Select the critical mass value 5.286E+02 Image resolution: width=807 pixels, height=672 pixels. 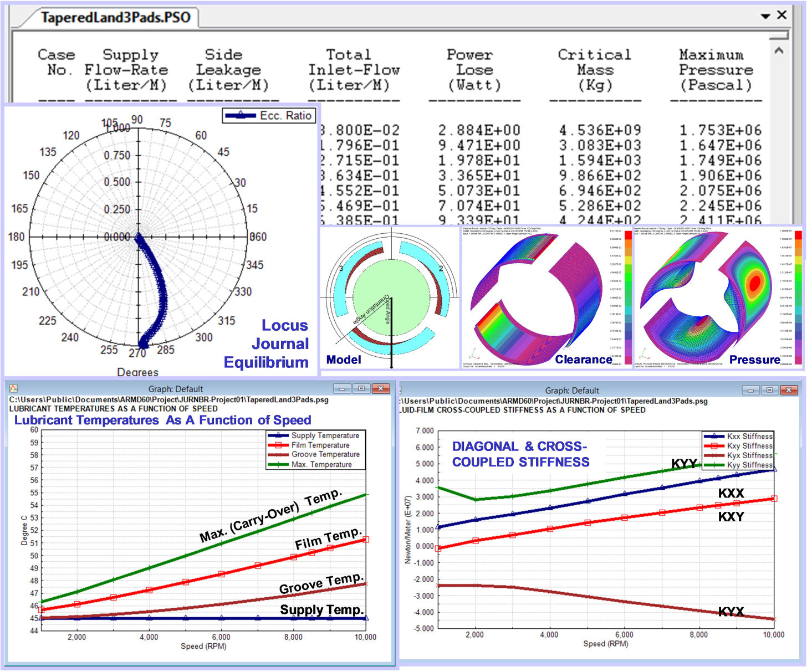pos(600,206)
